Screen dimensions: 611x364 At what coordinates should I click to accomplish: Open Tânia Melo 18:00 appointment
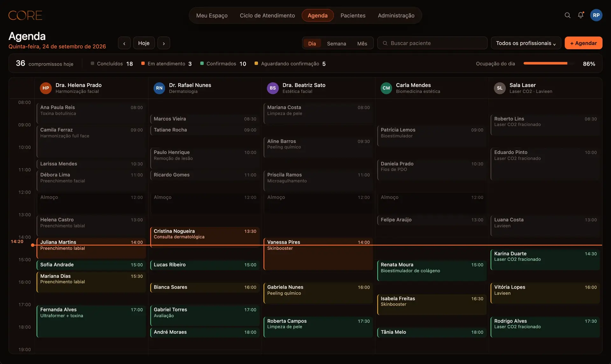click(x=432, y=332)
